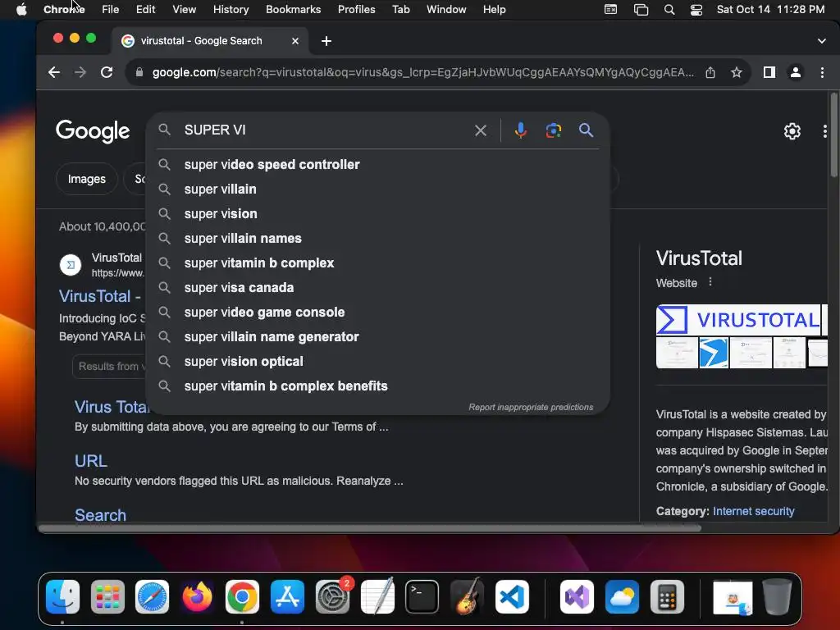The height and width of the screenshot is (630, 840).
Task: Pick super villain name generator suggestion
Action: pos(377,337)
